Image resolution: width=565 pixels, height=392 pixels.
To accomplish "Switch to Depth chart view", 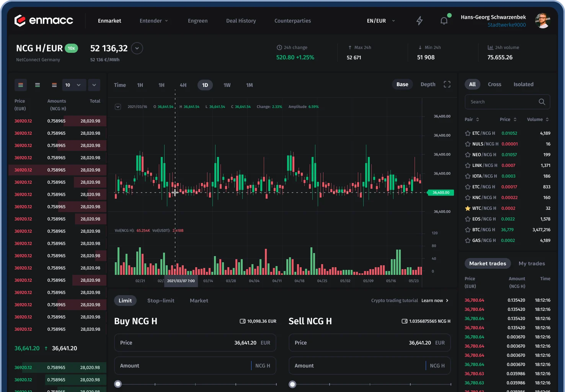I will 428,84.
